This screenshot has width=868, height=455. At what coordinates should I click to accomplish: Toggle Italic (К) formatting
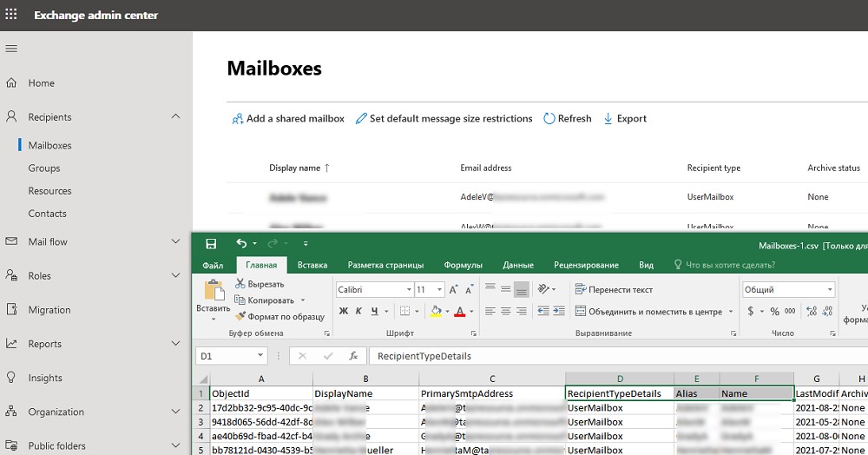pos(358,311)
